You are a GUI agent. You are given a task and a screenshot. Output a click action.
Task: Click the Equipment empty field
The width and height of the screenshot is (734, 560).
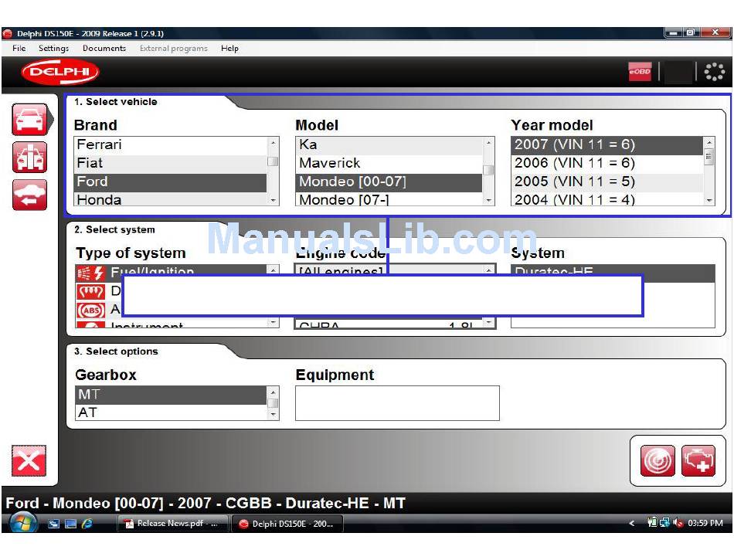397,403
